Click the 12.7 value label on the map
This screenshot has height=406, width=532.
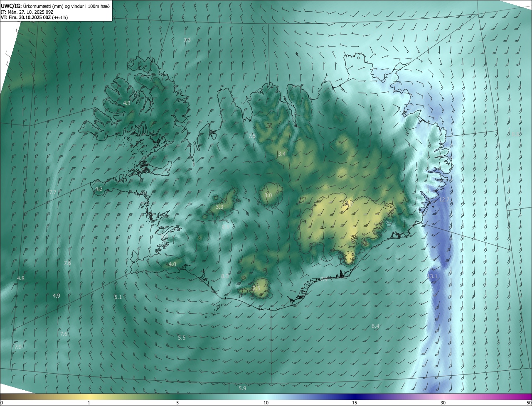[x=444, y=200]
